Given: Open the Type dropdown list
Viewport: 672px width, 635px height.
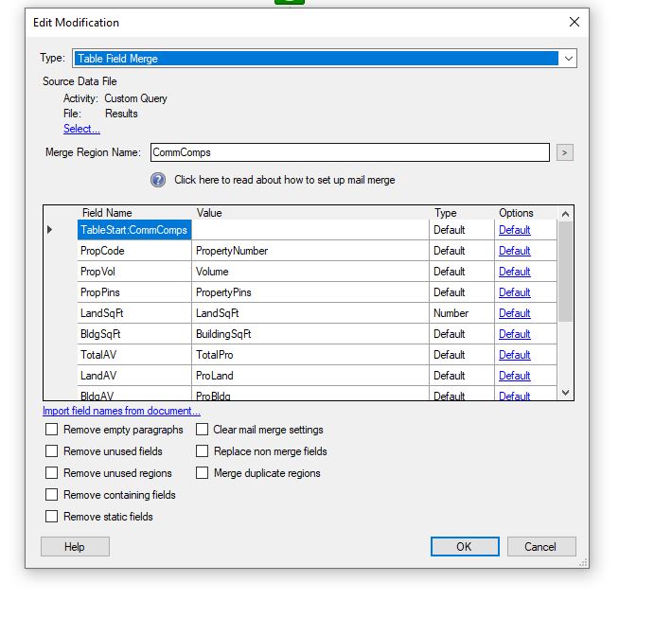Looking at the screenshot, I should (568, 59).
